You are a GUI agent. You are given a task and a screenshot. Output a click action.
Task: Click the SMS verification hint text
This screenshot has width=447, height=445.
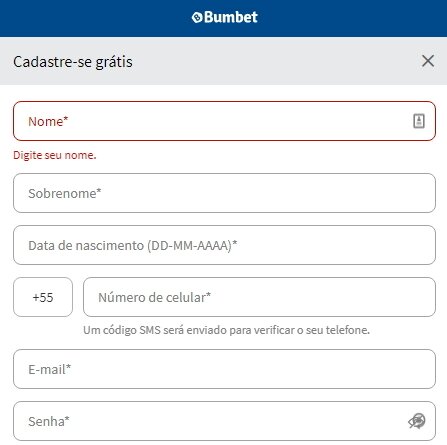(x=226, y=330)
